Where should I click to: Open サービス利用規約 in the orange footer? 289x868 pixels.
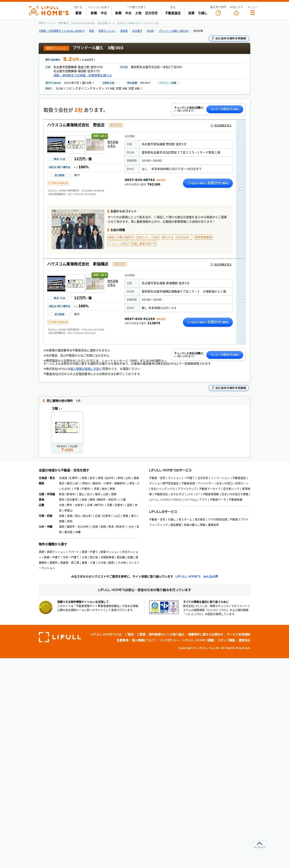click(239, 635)
